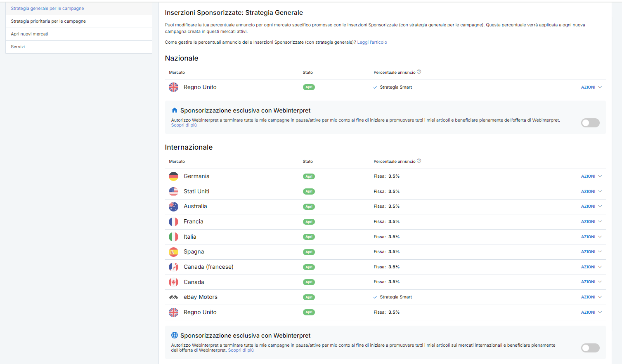This screenshot has height=364, width=622.
Task: Enable national exclusive Webinterpret sponsorship toggle
Action: click(x=590, y=123)
